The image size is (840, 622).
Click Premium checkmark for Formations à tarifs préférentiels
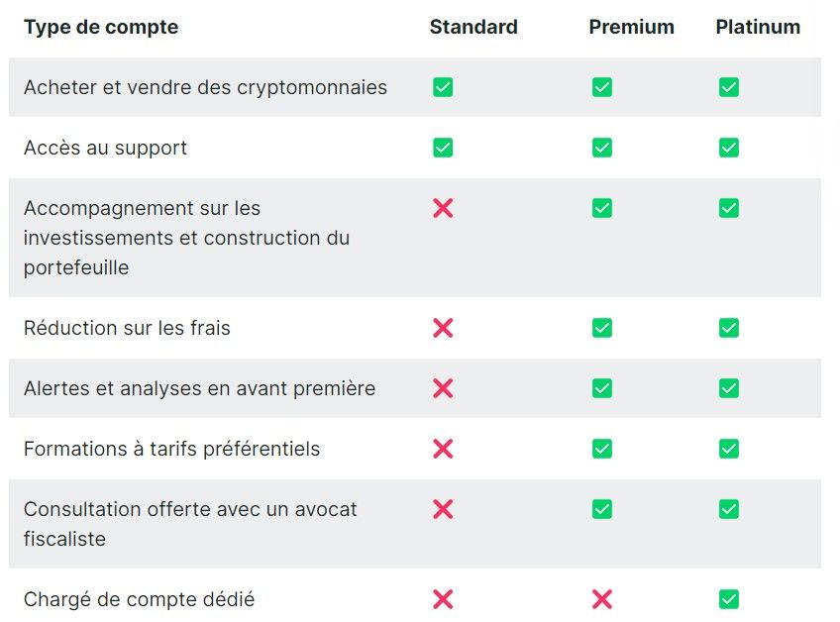(601, 449)
